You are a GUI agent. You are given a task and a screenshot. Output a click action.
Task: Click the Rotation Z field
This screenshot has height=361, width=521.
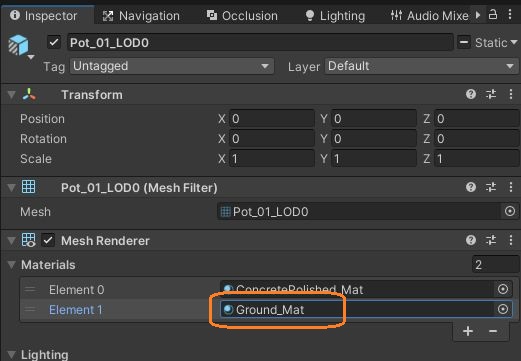[x=477, y=139]
